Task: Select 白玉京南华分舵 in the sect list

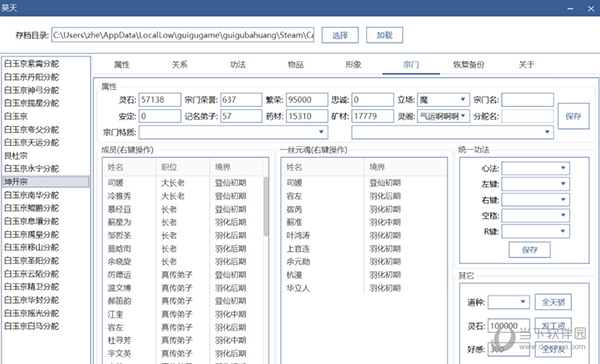Action: (45, 195)
